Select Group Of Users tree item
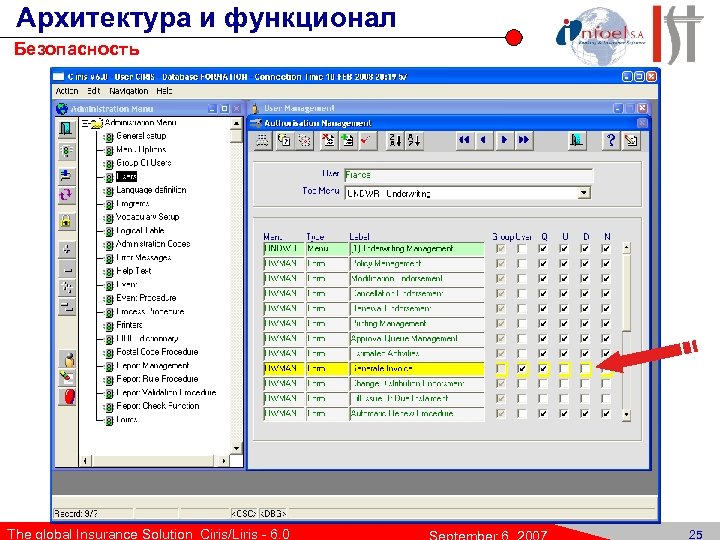 coord(144,163)
